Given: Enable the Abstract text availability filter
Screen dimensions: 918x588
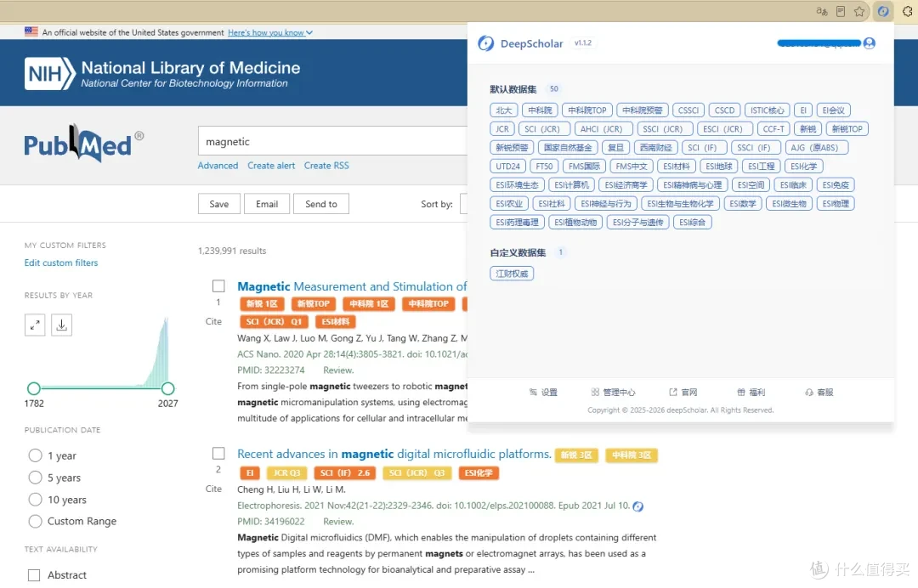Looking at the screenshot, I should 35,575.
